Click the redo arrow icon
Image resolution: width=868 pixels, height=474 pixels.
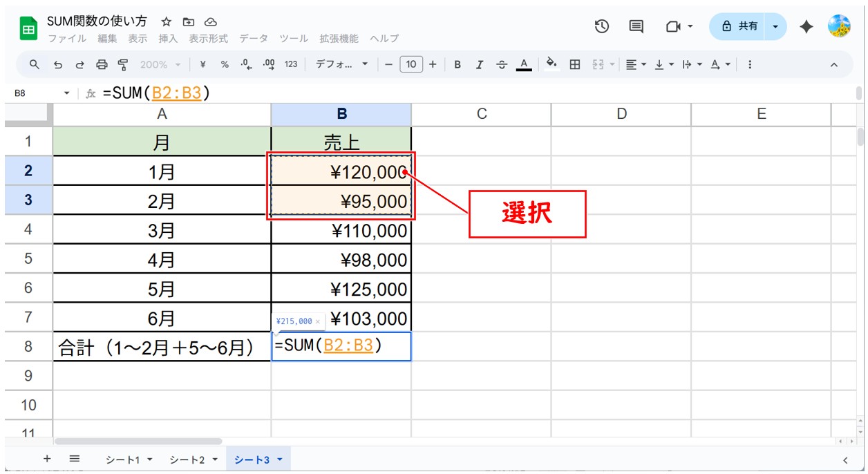click(79, 64)
